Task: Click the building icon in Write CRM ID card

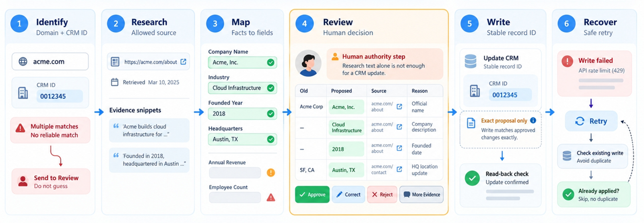Action: pos(475,91)
